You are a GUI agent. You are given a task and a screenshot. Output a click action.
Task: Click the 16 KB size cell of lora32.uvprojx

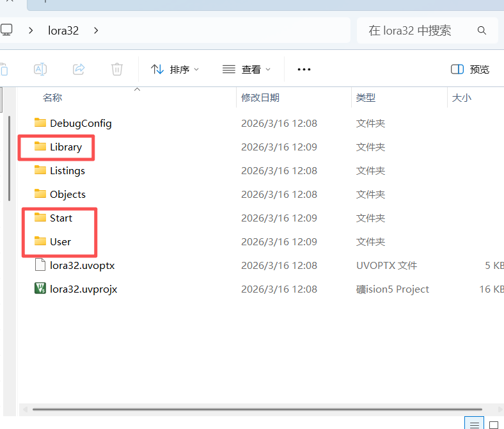pos(491,289)
